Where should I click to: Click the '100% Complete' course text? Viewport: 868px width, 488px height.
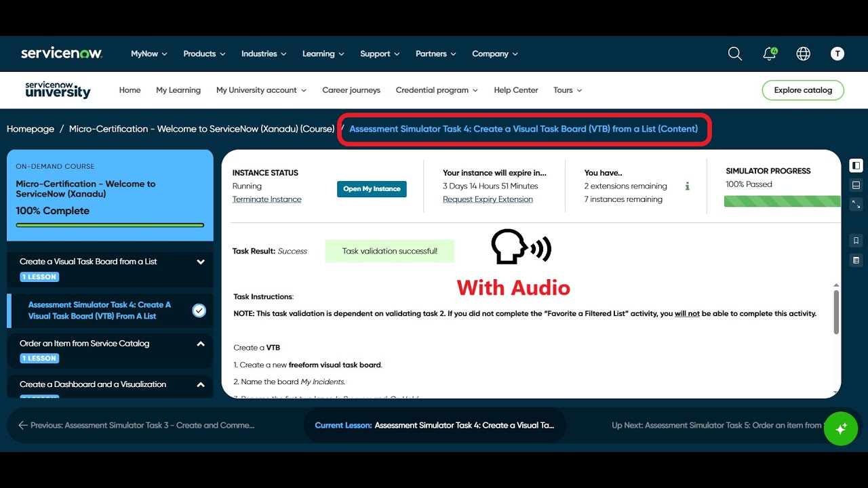pyautogui.click(x=53, y=211)
